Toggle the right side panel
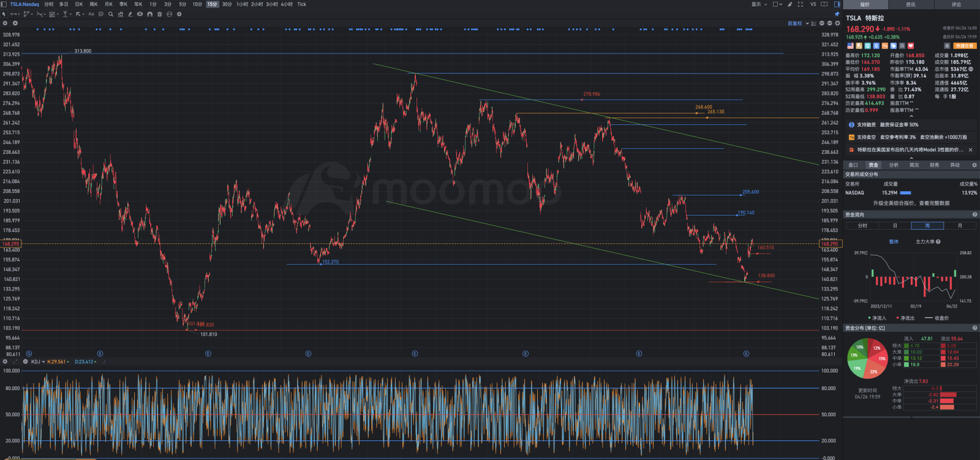 (837, 4)
